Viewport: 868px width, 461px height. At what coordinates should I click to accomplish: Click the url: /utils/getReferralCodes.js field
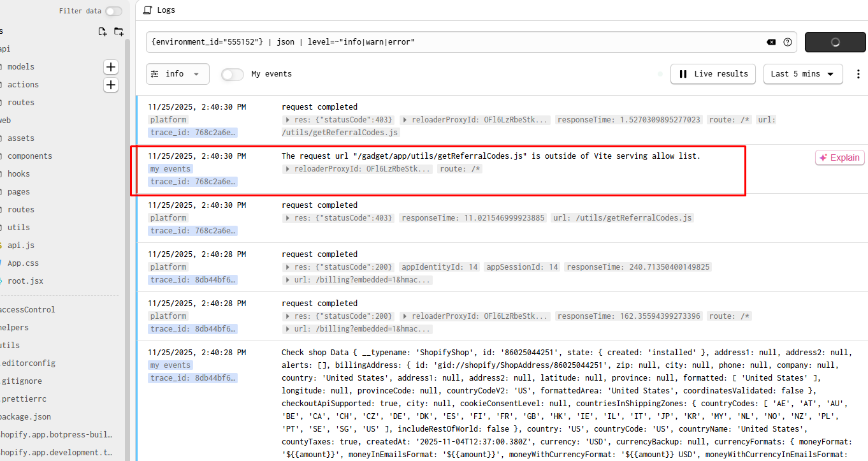(621, 218)
